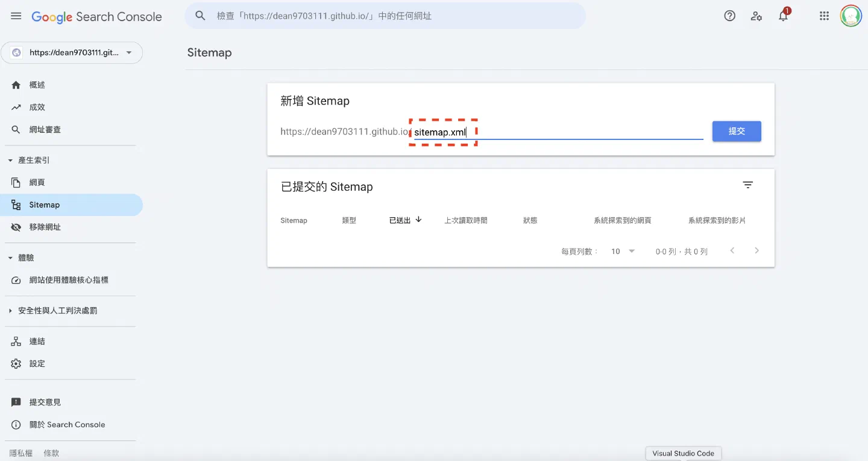Click the 類型 column header
This screenshot has width=868, height=461.
click(x=349, y=221)
